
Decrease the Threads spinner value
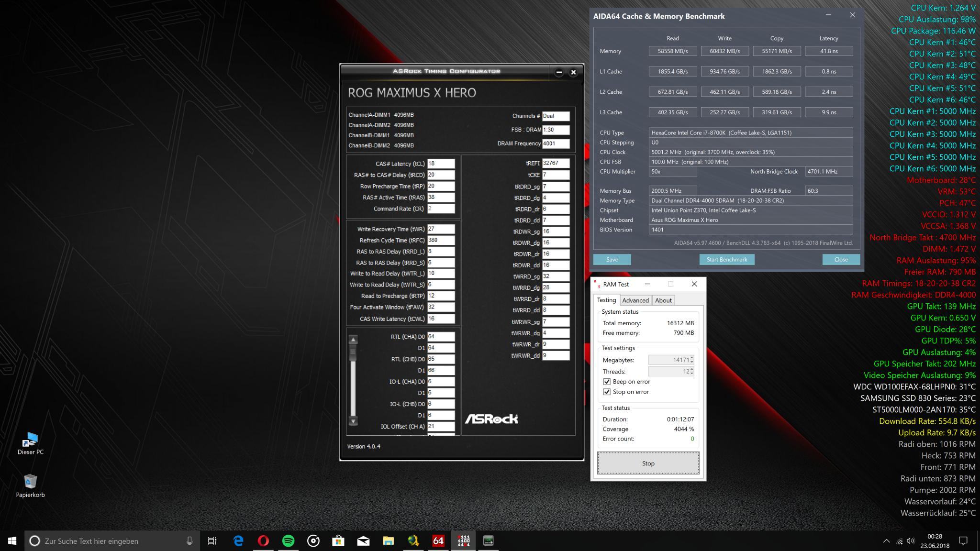click(692, 374)
